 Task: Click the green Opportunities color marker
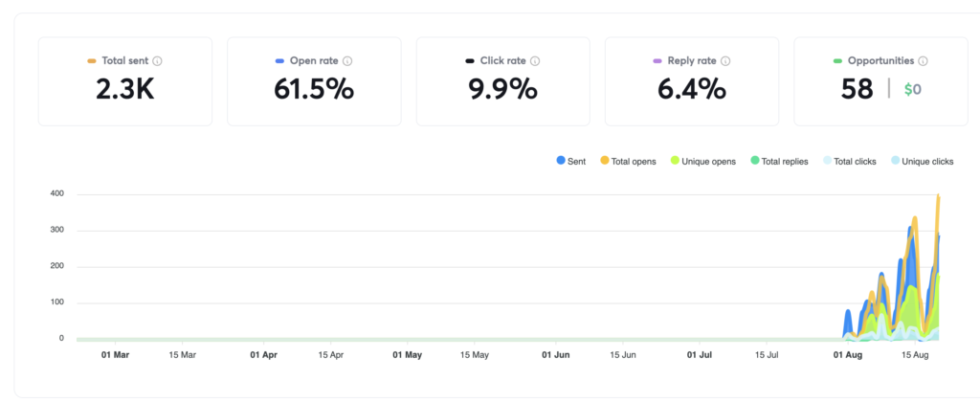click(838, 61)
